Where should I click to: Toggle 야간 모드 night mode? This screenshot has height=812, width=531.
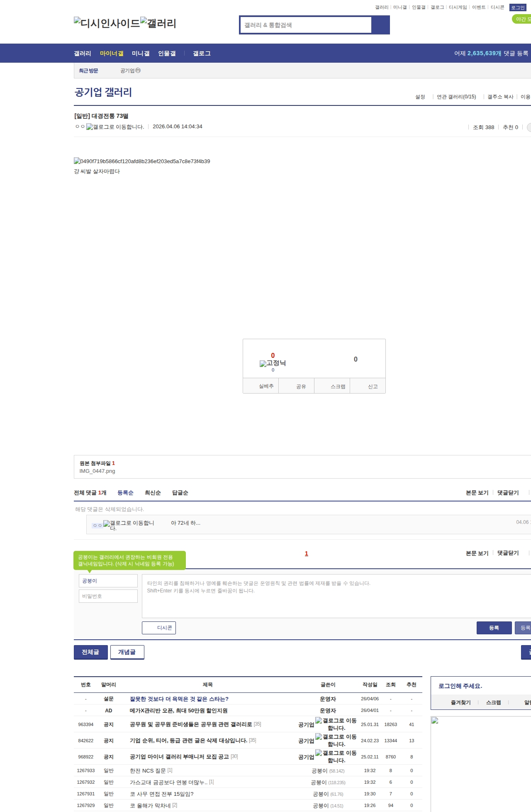[x=522, y=19]
